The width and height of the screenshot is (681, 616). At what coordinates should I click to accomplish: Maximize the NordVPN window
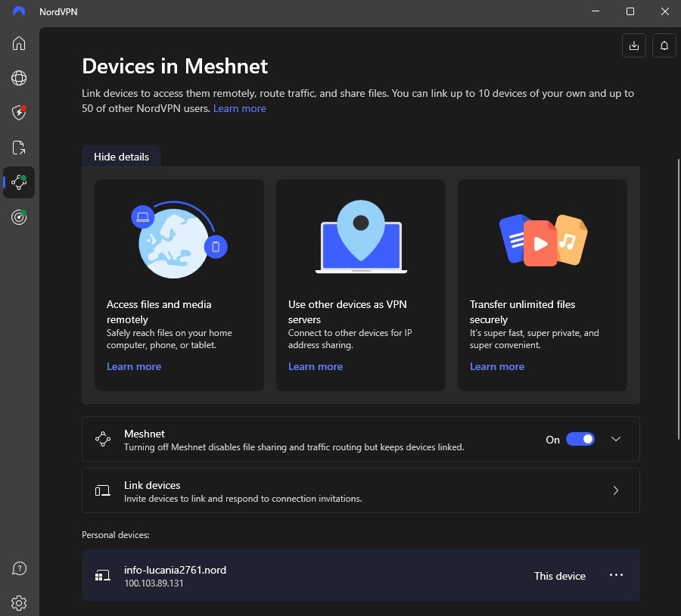click(630, 11)
